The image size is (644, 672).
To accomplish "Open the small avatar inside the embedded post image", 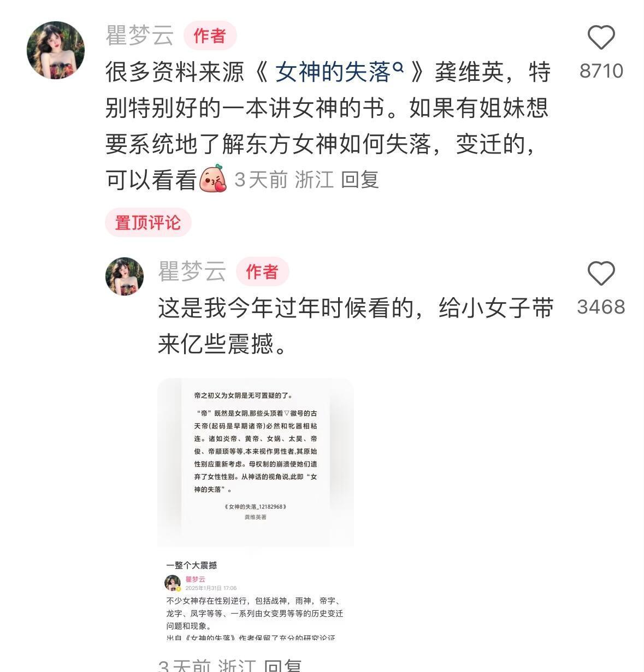I will tap(173, 583).
